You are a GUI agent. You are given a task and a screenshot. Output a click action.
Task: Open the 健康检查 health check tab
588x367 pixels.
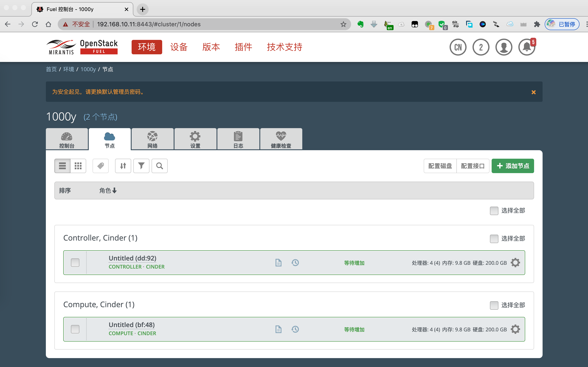point(281,139)
